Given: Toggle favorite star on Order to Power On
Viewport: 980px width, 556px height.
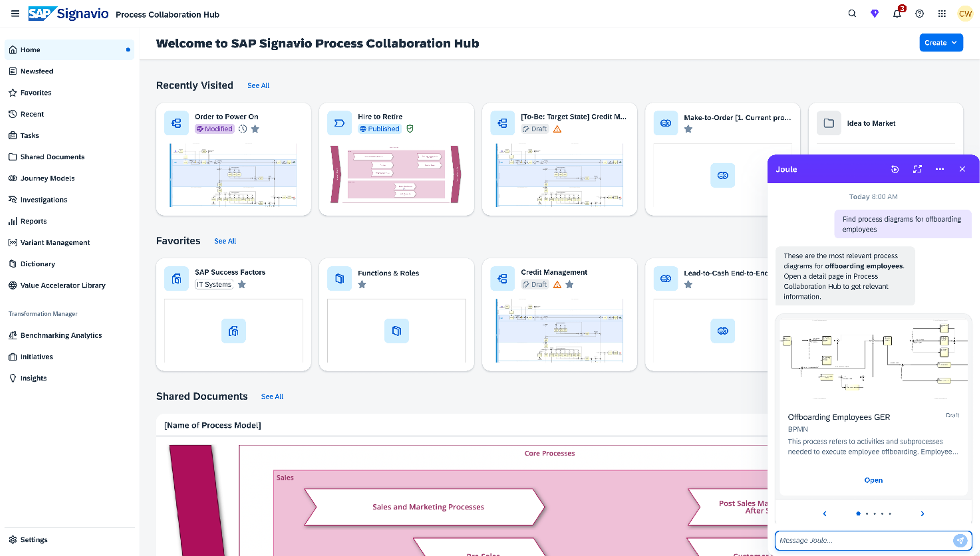Looking at the screenshot, I should pos(255,129).
